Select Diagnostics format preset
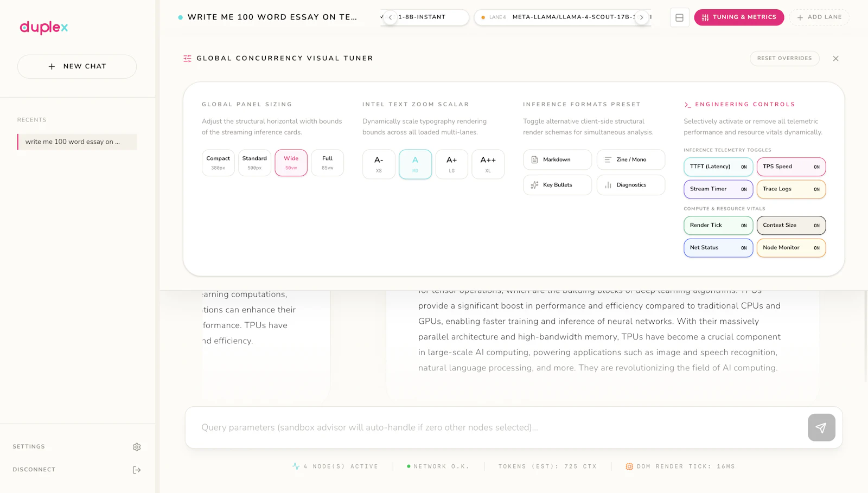The height and width of the screenshot is (493, 868). [631, 185]
